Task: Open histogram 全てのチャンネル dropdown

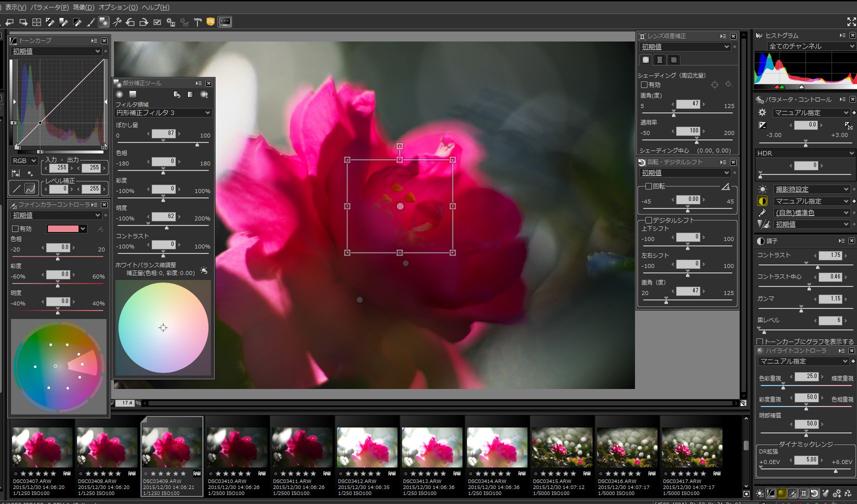Action: point(811,46)
